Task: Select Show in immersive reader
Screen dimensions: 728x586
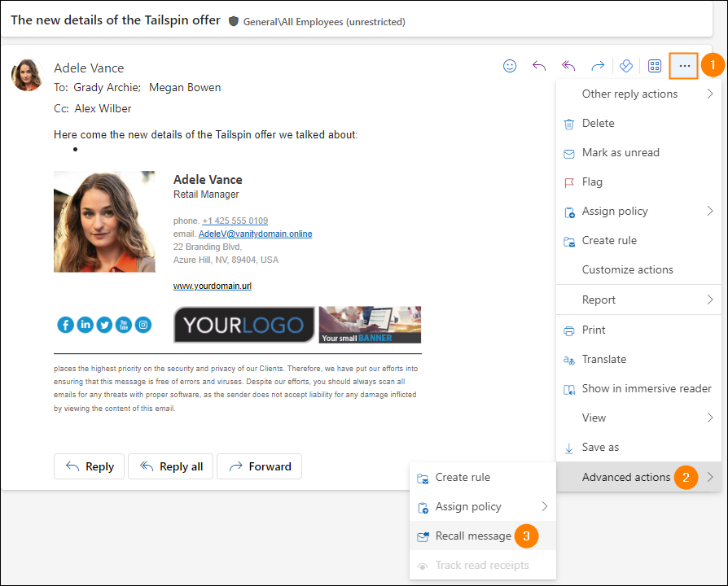Action: pyautogui.click(x=647, y=388)
